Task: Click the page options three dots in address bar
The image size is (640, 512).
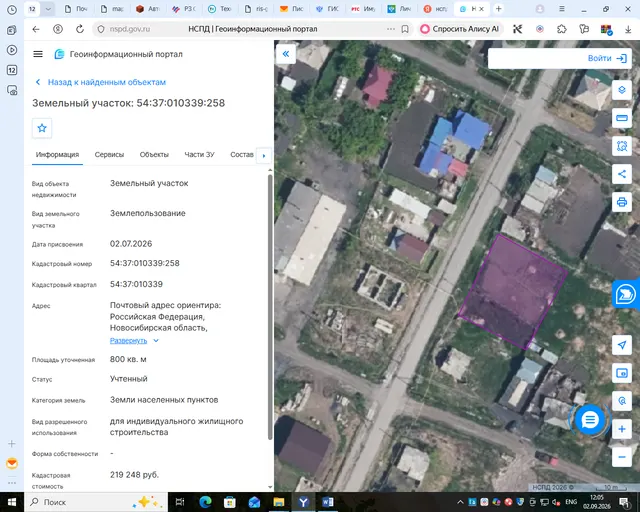Action: (x=391, y=29)
